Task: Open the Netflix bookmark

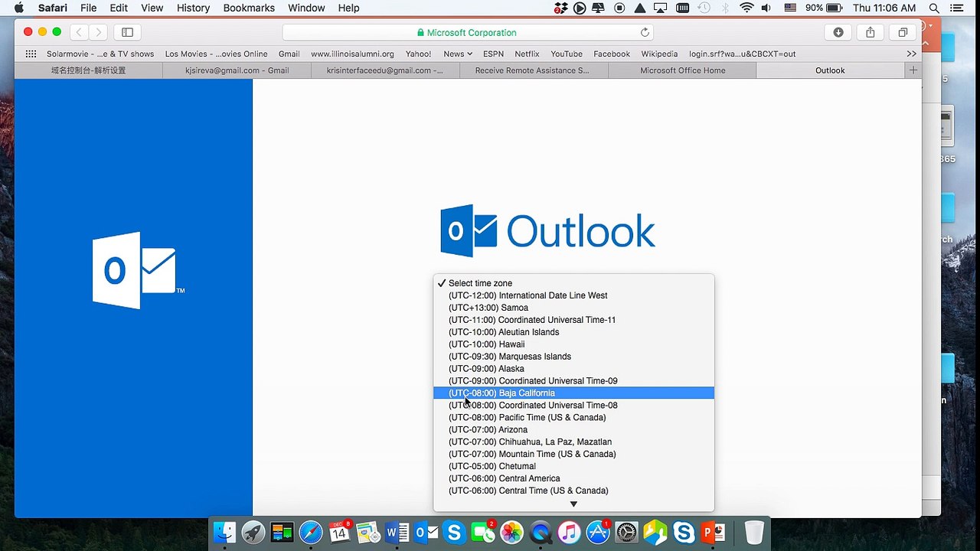Action: coord(527,54)
